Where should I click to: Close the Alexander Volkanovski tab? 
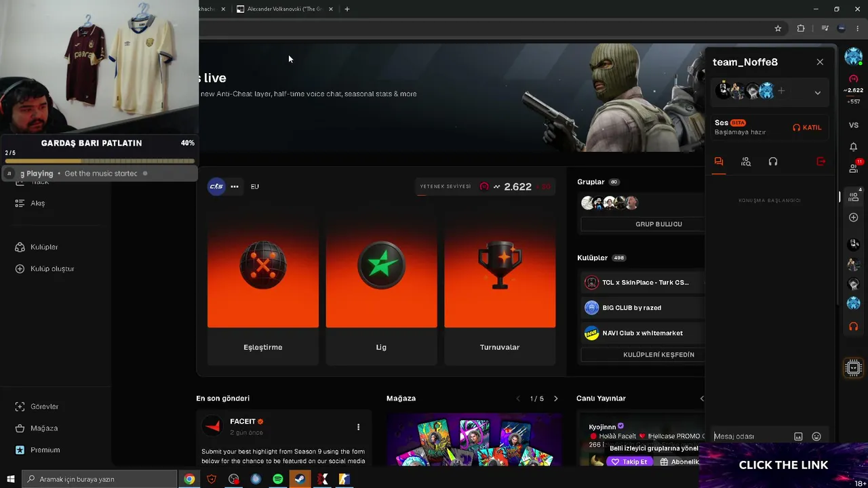pos(332,9)
